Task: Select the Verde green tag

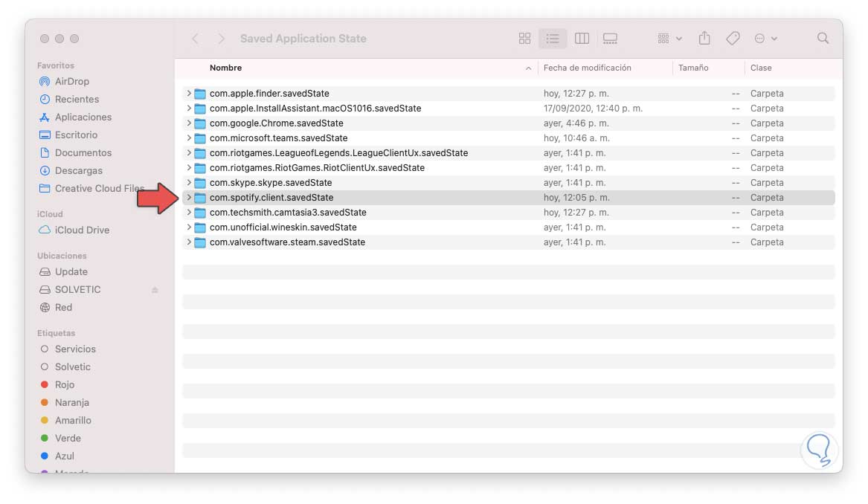Action: pos(71,438)
